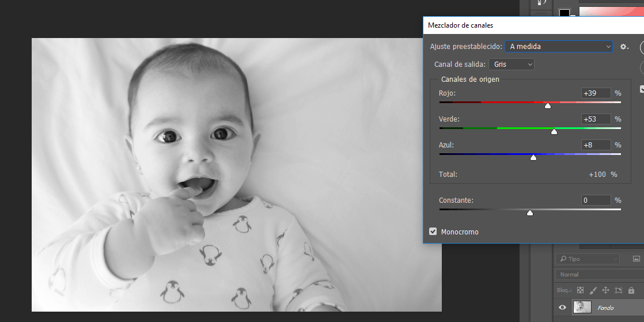Image resolution: width=644 pixels, height=322 pixels.
Task: Click the Constante slider handle
Action: coord(530,213)
